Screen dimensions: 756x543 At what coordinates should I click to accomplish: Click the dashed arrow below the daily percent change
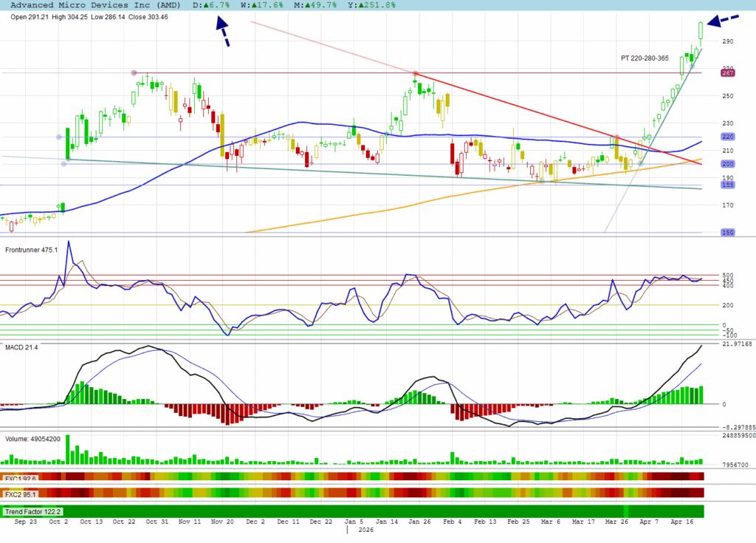(x=222, y=32)
